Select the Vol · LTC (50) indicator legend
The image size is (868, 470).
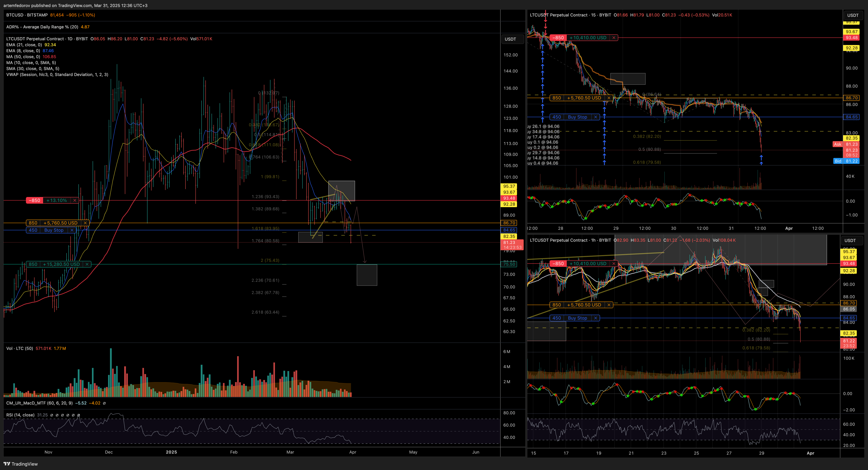pyautogui.click(x=20, y=348)
